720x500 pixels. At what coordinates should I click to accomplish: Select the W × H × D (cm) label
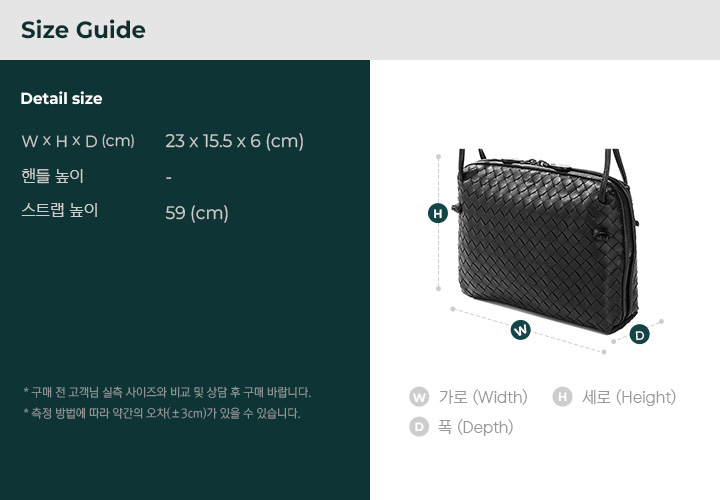pyautogui.click(x=78, y=141)
